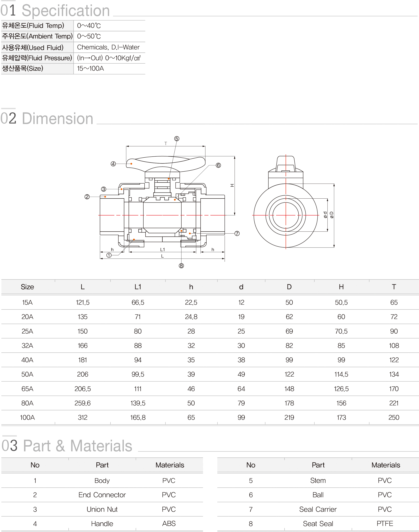
Task: Click the 'Handle' part name
Action: (102, 524)
